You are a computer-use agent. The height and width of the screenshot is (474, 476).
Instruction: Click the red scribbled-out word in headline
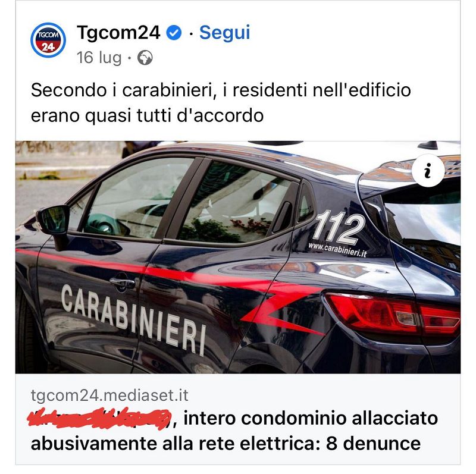click(x=99, y=419)
